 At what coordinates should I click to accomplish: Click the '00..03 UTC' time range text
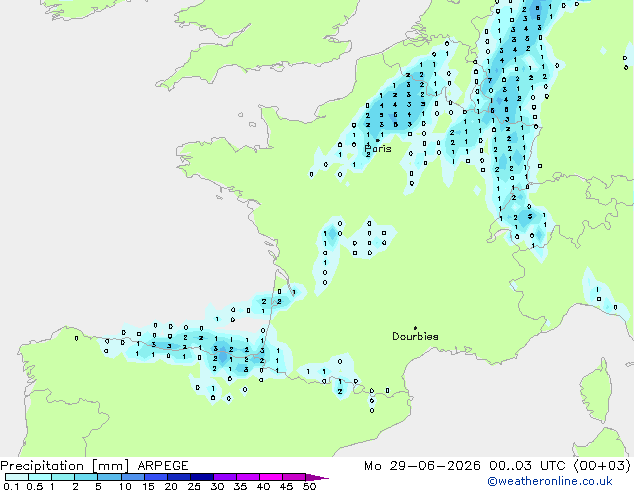click(x=527, y=466)
